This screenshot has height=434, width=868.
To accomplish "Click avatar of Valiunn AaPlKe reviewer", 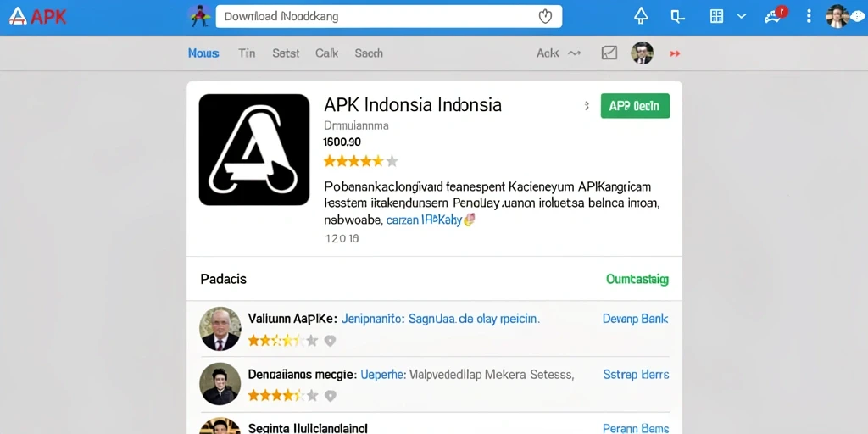I will (x=220, y=329).
